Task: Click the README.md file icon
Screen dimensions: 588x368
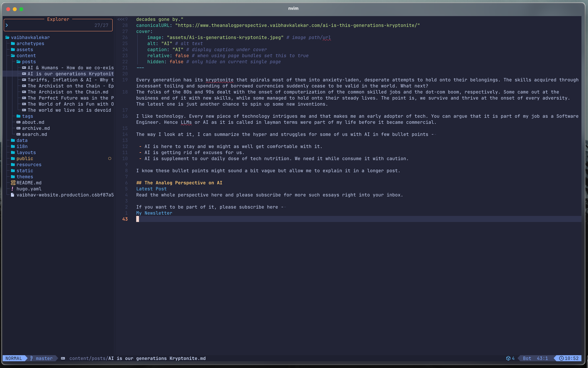Action: coord(13,183)
